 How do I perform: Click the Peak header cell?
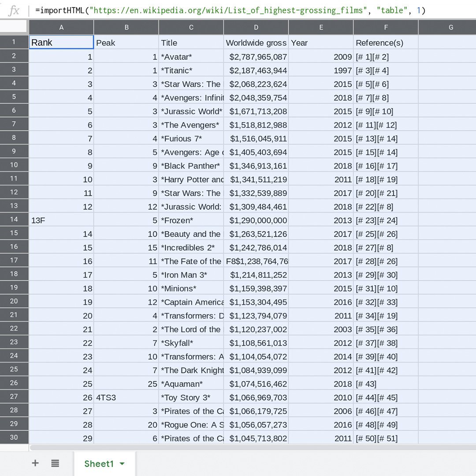[126, 42]
